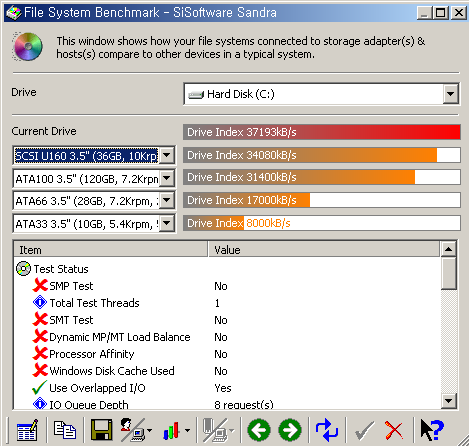Copy results with the copy icon
The image size is (469, 446).
click(65, 430)
